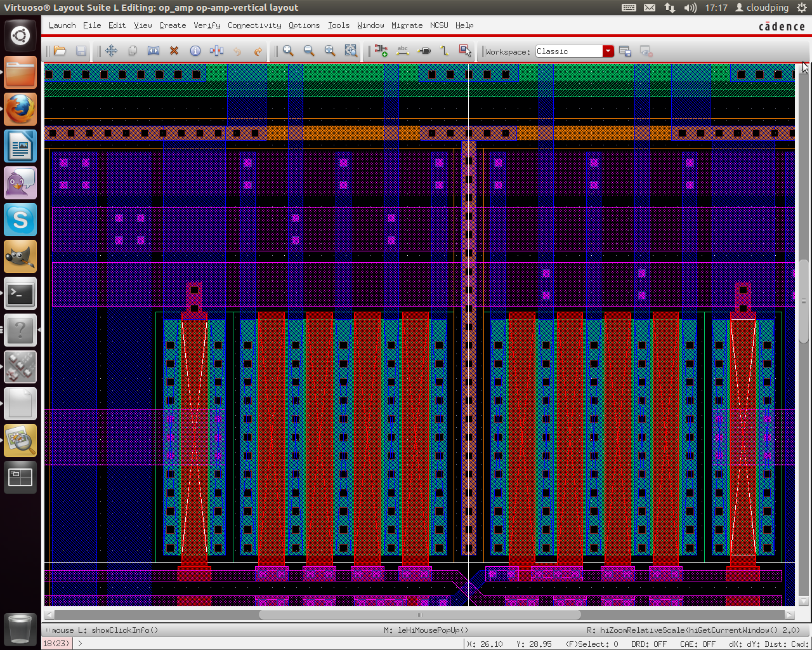Image resolution: width=812 pixels, height=650 pixels.
Task: Click the Create Wire path icon
Action: 445,51
